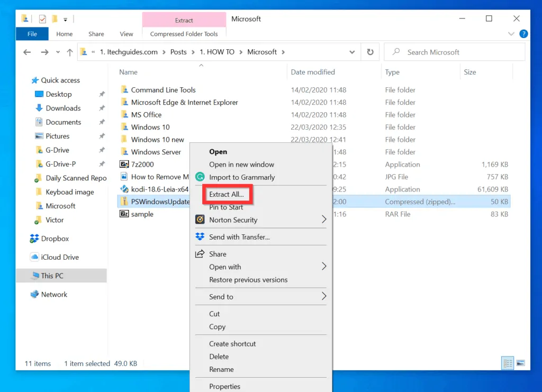Click the Back arrow navigation icon
The image size is (542, 392).
click(28, 52)
